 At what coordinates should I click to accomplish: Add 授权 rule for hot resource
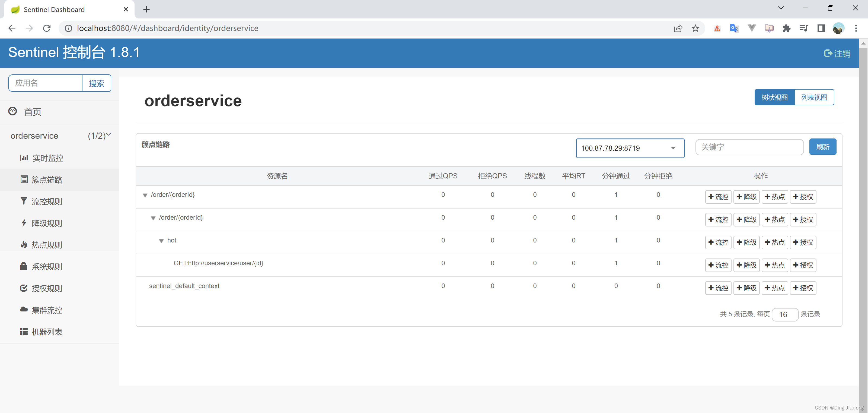pyautogui.click(x=803, y=242)
